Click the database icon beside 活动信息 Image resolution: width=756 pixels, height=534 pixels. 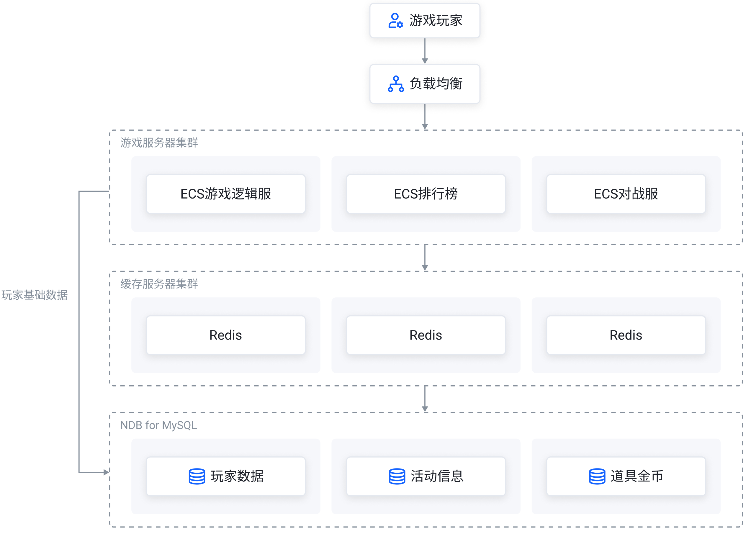click(x=397, y=476)
